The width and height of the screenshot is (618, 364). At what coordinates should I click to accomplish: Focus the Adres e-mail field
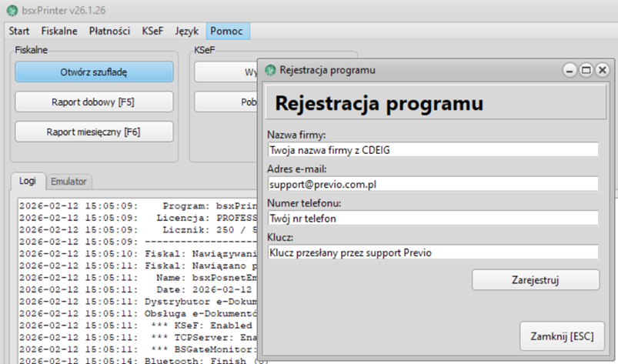pyautogui.click(x=432, y=184)
